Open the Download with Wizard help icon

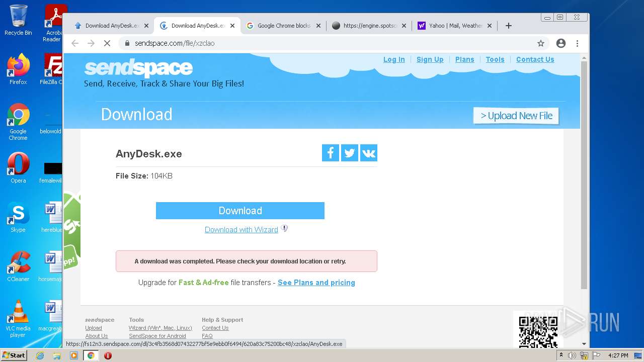tap(284, 229)
